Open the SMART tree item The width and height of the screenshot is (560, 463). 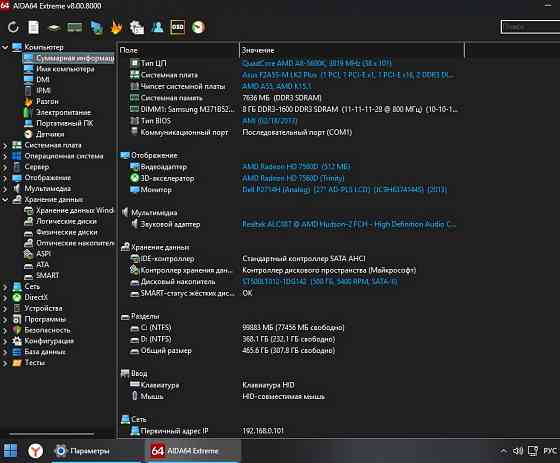point(48,275)
